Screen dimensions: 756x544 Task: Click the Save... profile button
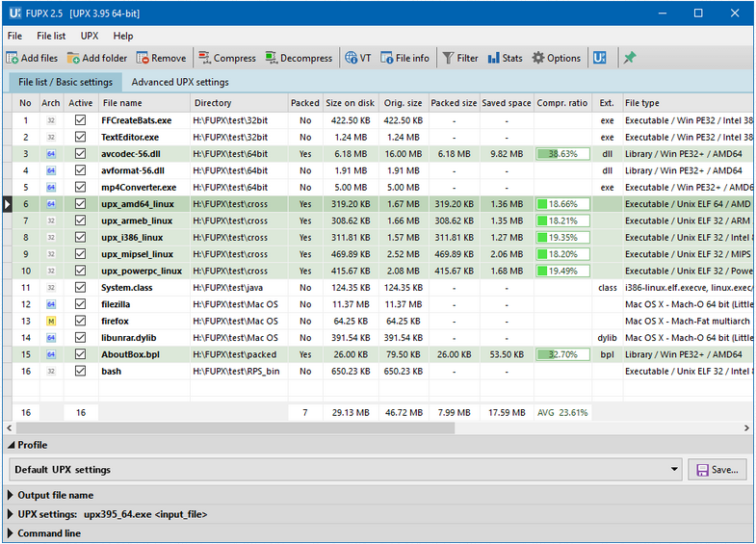tap(717, 470)
